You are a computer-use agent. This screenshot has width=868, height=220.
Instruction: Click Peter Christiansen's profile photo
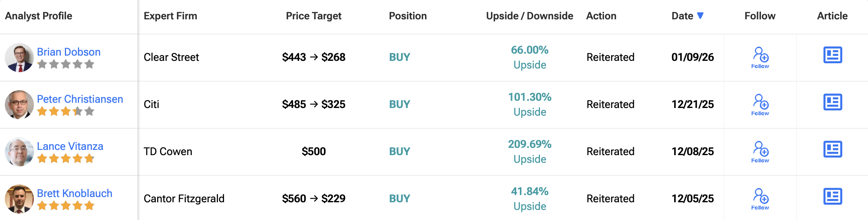(19, 105)
